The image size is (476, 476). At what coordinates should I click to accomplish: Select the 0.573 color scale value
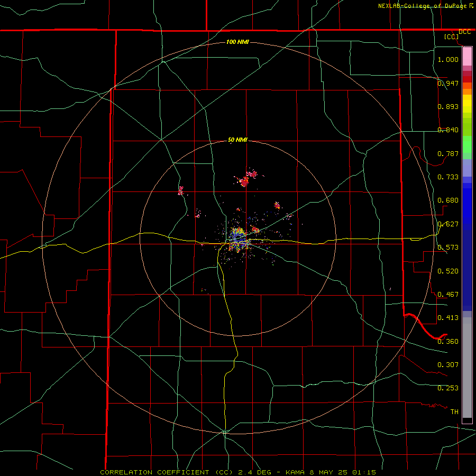(448, 248)
